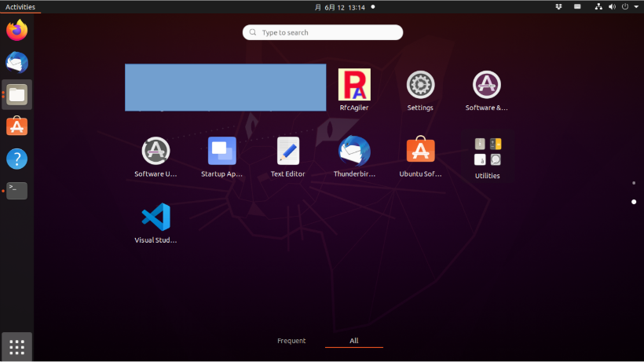Viewport: 644px width, 362px height.
Task: Open Firefox from the dock
Action: pos(16,31)
